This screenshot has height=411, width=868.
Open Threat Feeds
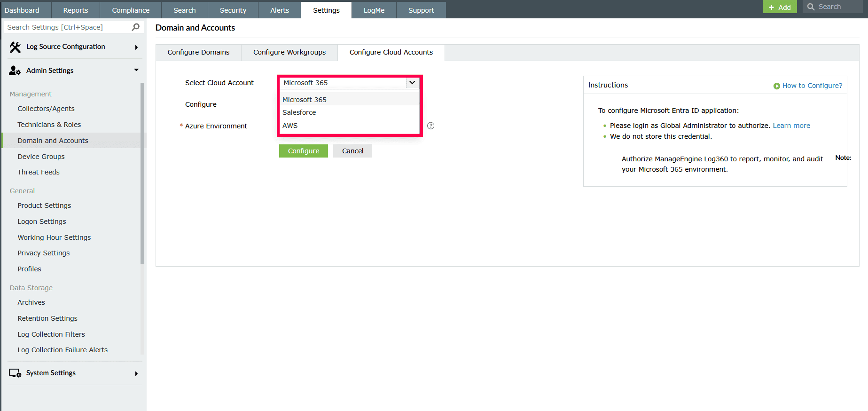[x=39, y=172]
